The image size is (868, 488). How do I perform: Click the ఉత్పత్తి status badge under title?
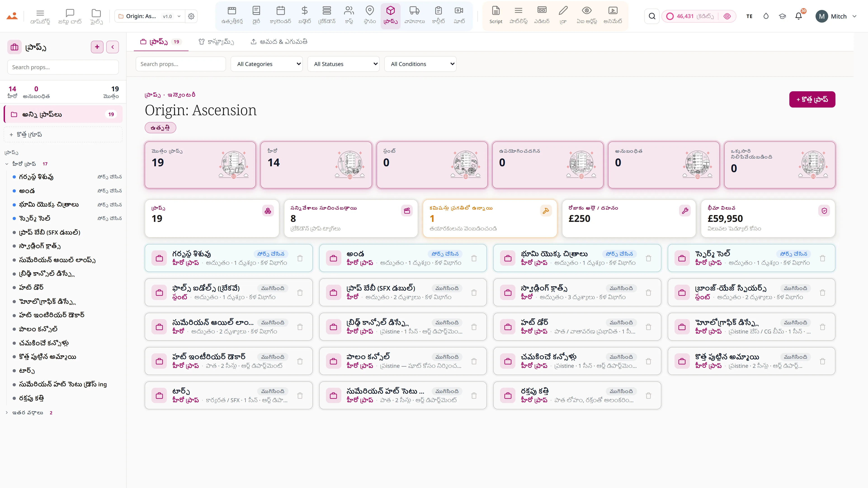[160, 128]
